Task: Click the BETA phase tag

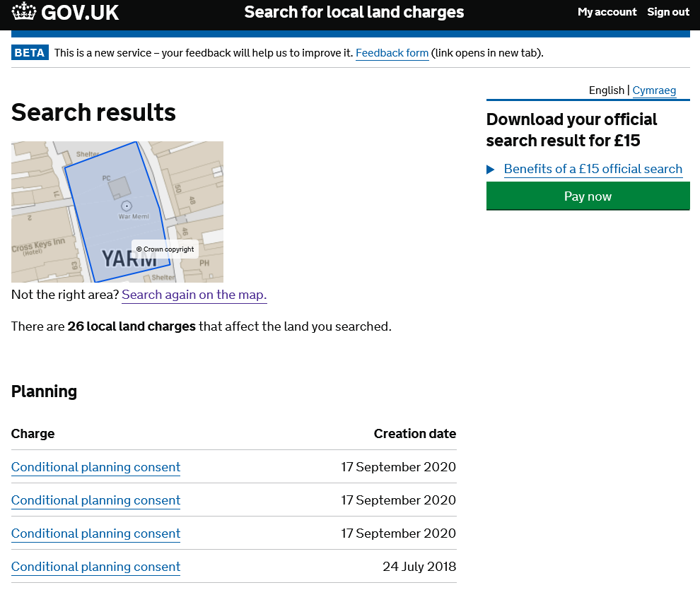Action: pyautogui.click(x=30, y=52)
